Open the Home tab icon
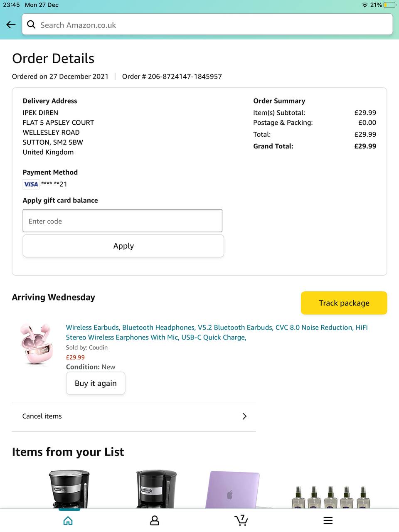Image resolution: width=399 pixels, height=532 pixels. (68, 520)
